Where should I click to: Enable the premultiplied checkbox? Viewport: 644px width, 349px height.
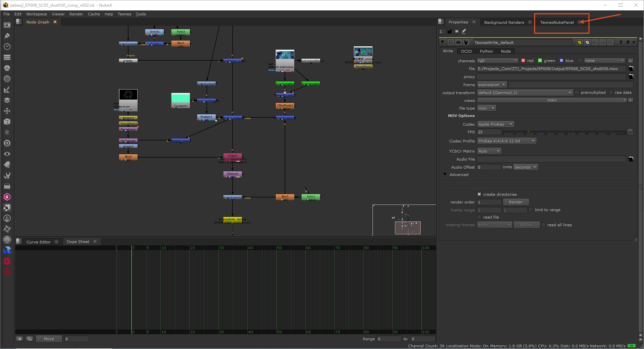[577, 93]
